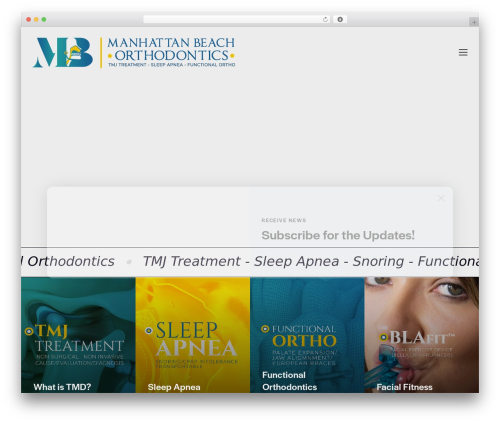Open the Sleep Apnea link

(x=174, y=387)
